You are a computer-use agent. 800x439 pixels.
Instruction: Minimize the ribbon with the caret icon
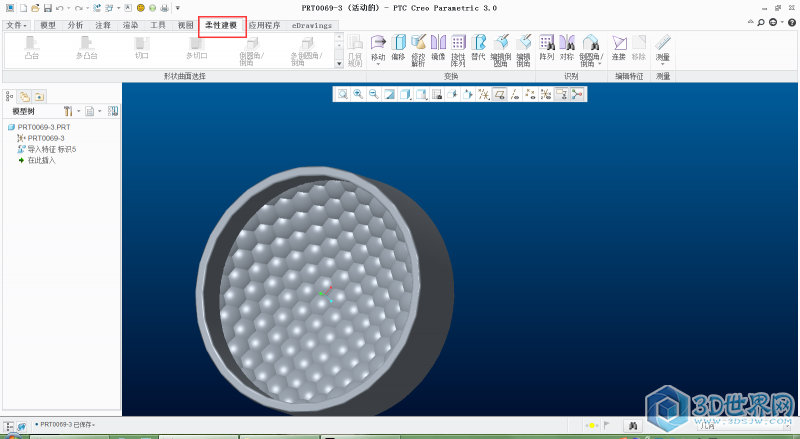point(751,22)
